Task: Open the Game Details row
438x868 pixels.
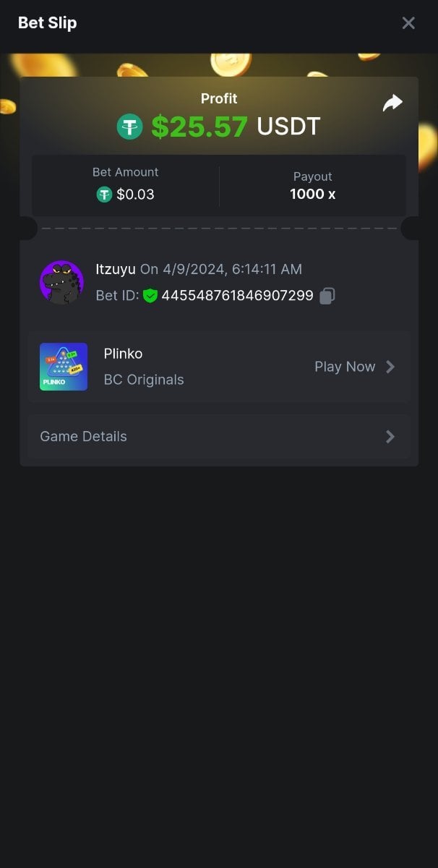Action: [x=217, y=436]
